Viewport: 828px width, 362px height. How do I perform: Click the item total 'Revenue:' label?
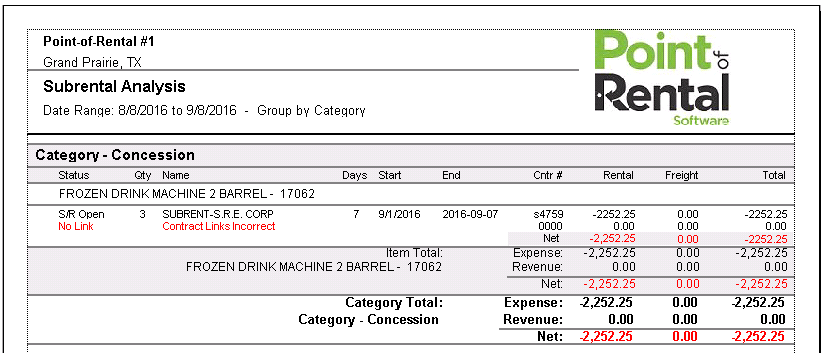coord(538,267)
